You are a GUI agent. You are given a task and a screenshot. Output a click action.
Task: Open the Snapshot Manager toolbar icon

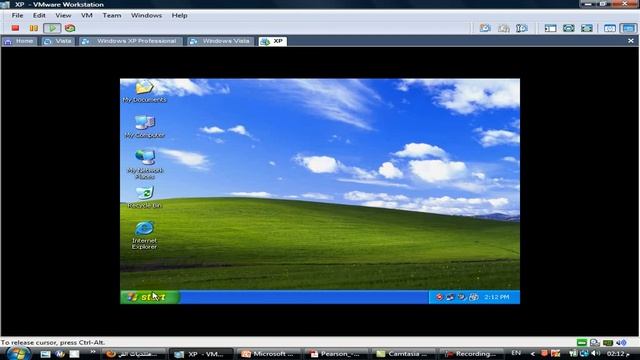(522, 28)
